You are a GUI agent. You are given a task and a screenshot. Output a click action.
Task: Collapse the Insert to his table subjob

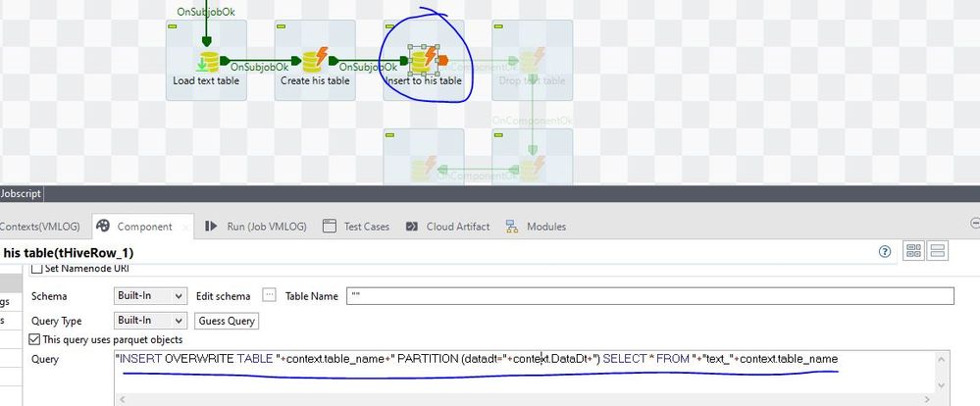coord(390,26)
